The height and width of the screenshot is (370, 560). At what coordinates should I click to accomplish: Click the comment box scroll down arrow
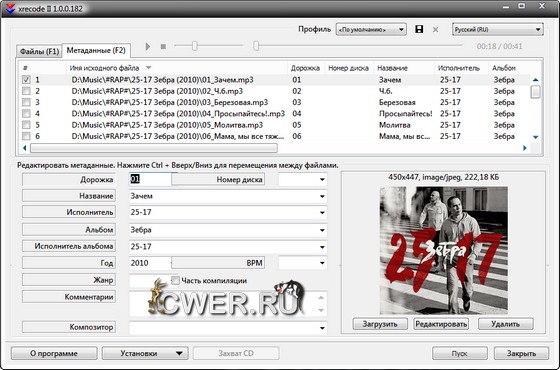321,310
